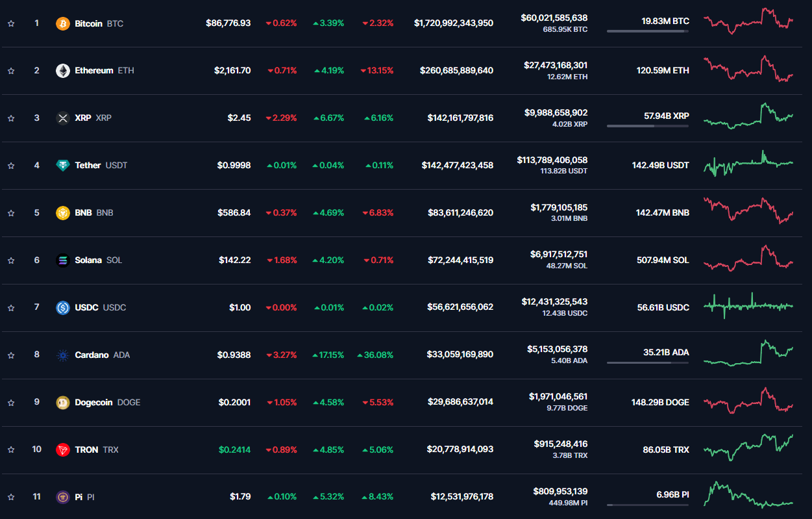Click Ethereum's 13.15% seven-day drop
812x519 pixels.
377,71
